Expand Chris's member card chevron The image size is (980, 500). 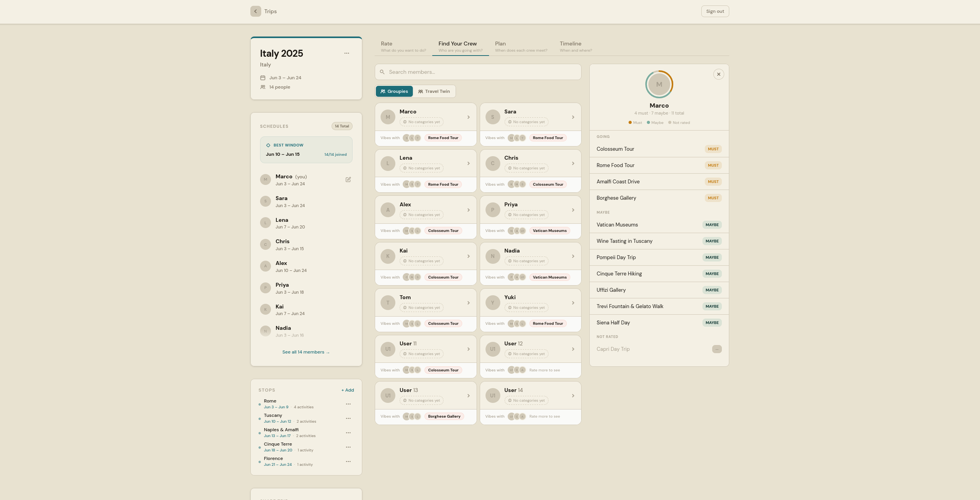tap(573, 164)
